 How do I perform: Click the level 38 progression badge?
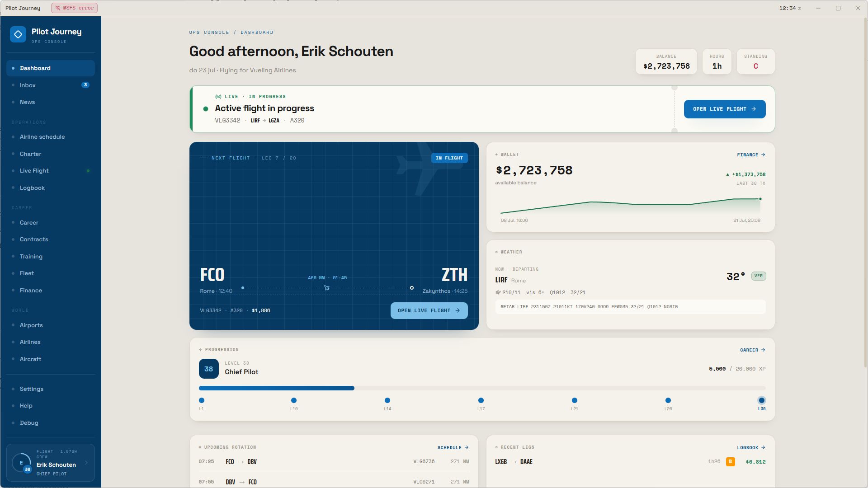click(208, 369)
